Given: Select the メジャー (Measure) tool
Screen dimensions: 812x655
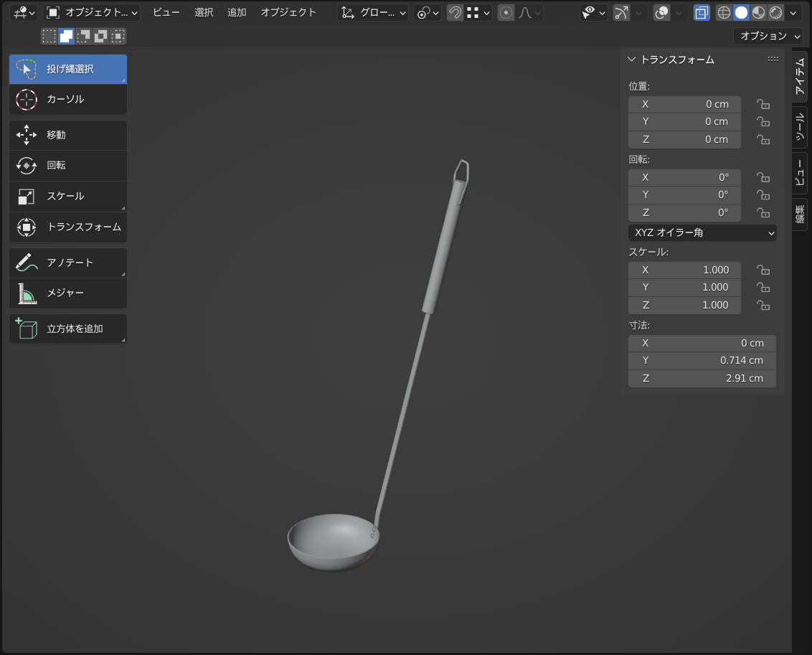Looking at the screenshot, I should pyautogui.click(x=67, y=293).
